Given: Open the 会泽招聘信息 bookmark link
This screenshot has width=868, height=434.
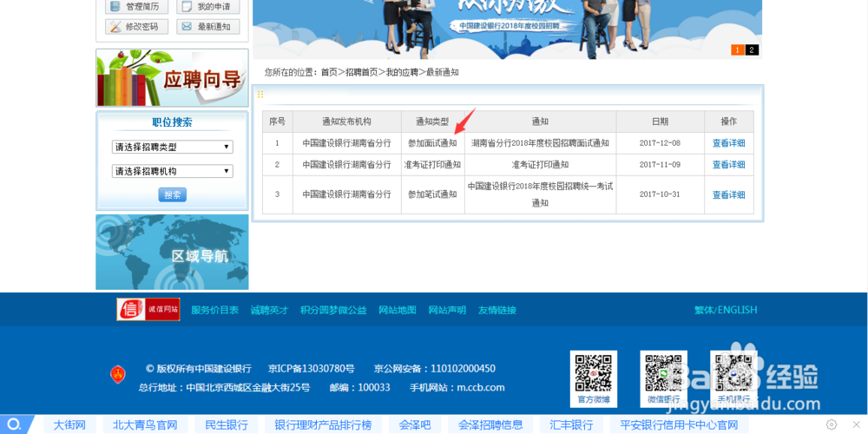Looking at the screenshot, I should pyautogui.click(x=490, y=425).
